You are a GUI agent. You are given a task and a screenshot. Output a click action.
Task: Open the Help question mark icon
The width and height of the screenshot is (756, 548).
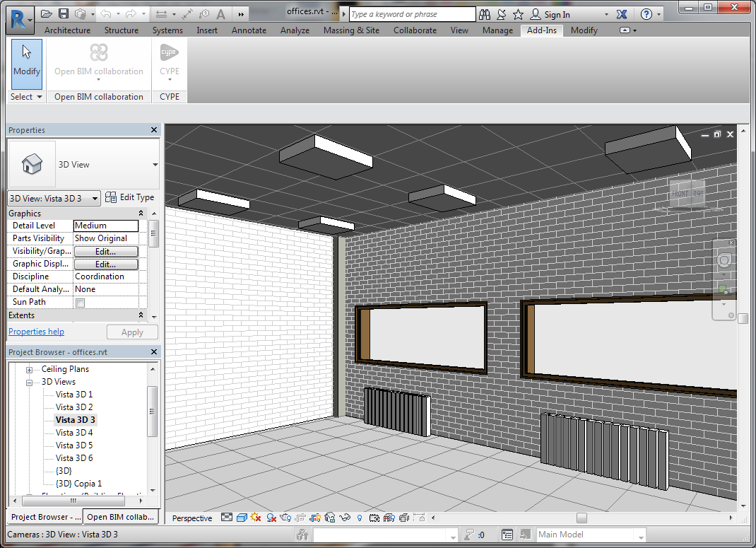click(x=646, y=14)
